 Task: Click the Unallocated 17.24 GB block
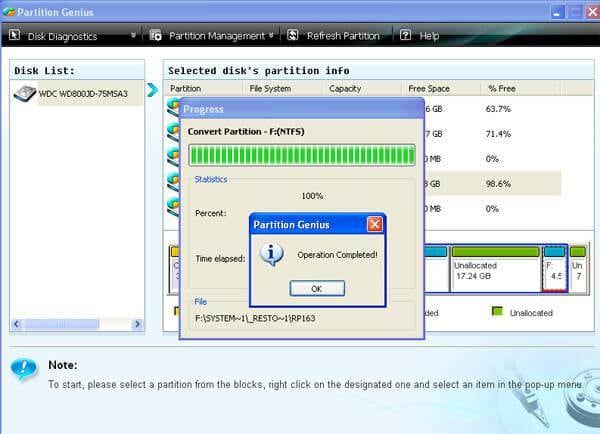click(x=496, y=269)
